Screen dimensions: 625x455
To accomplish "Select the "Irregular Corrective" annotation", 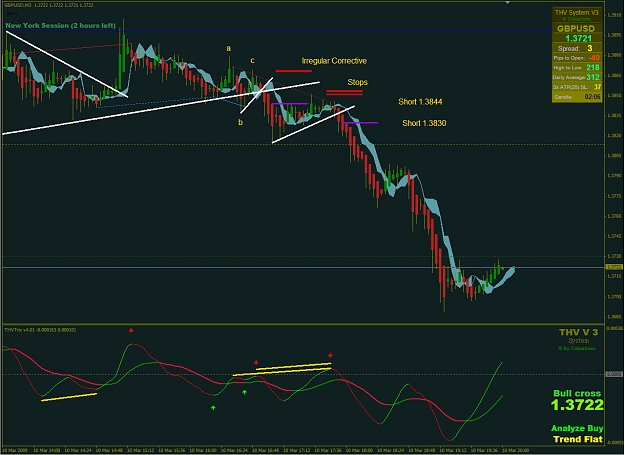I will (334, 61).
